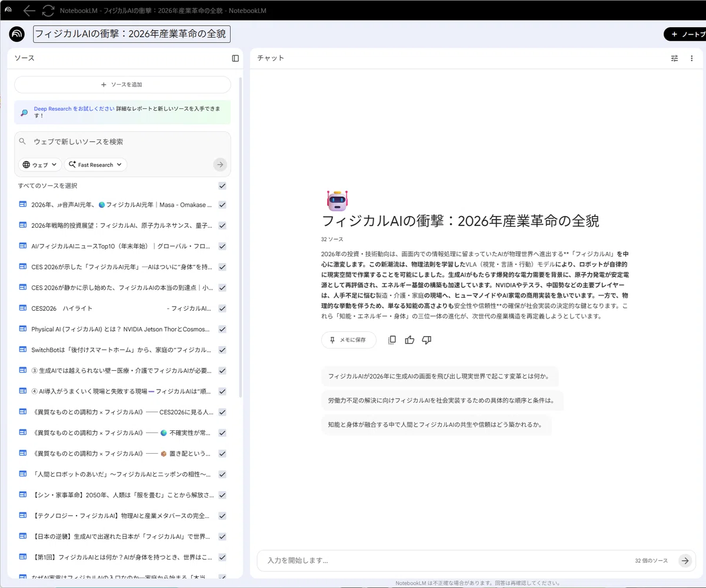Uncheck the "2026年戦略的投資展望" source checkbox
This screenshot has width=706, height=588.
(x=222, y=225)
